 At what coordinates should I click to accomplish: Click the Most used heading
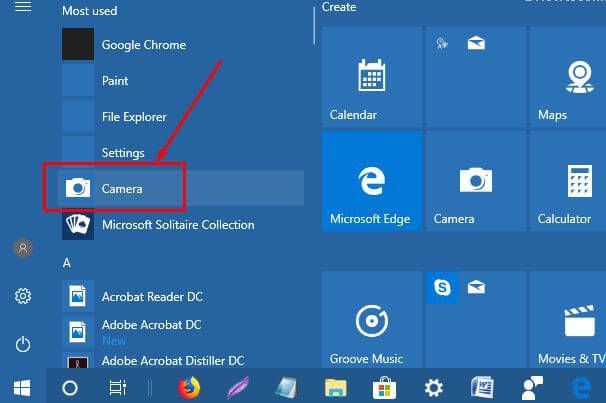[x=90, y=11]
